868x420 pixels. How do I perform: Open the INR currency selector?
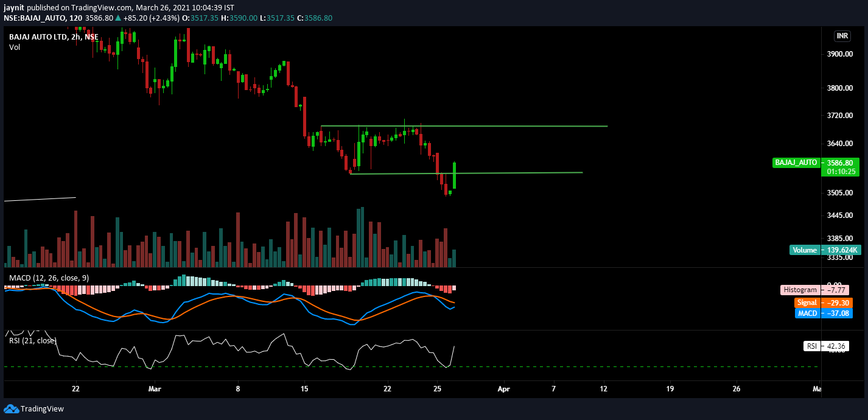842,36
